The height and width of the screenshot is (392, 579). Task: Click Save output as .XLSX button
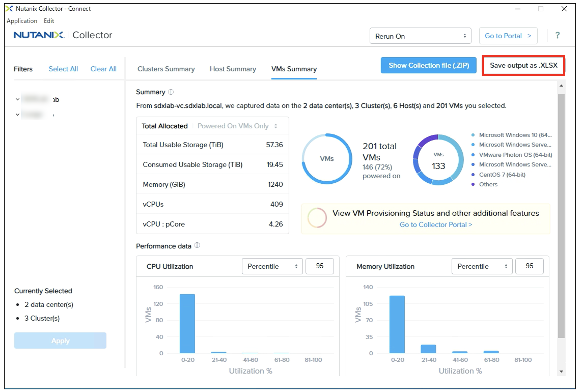tap(523, 65)
